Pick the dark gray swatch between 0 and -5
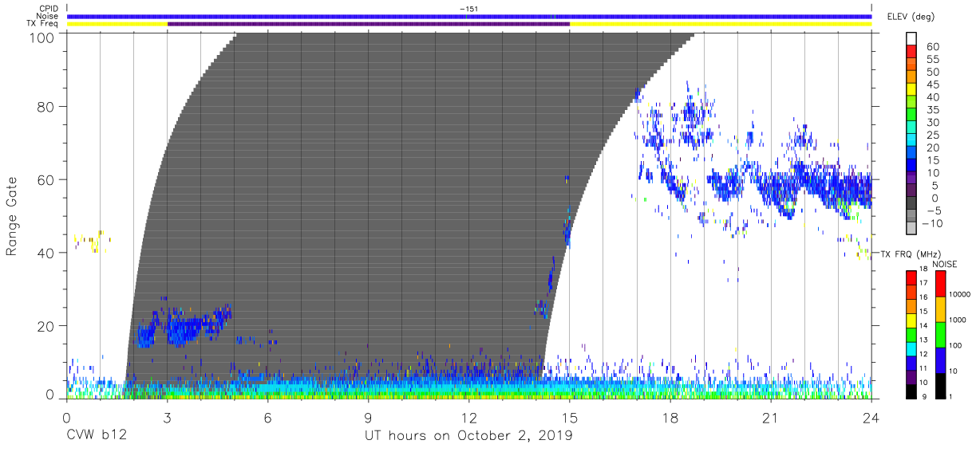 (x=911, y=204)
